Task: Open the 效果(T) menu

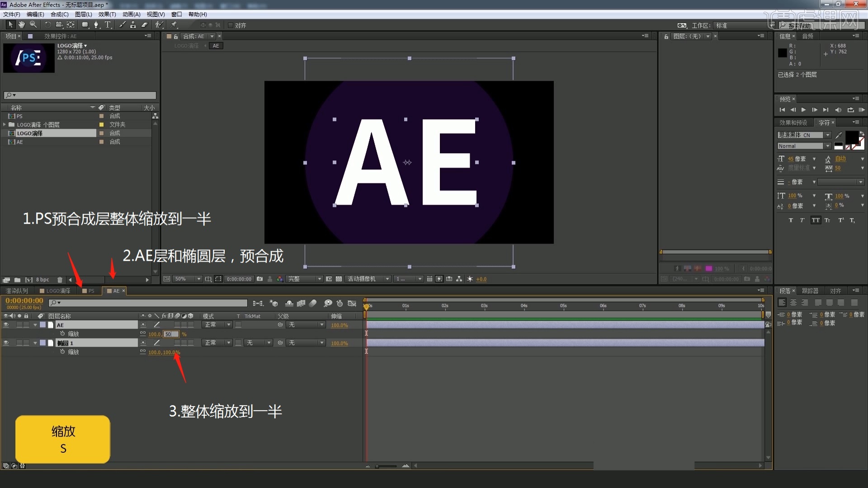Action: click(107, 14)
